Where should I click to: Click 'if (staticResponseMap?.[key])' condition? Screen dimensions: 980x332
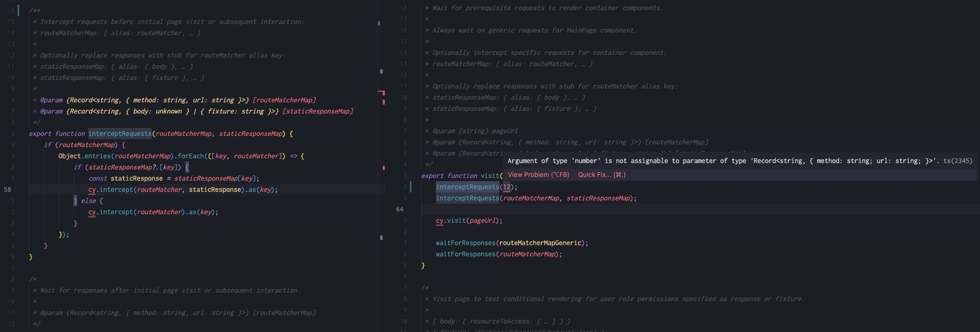(x=127, y=167)
